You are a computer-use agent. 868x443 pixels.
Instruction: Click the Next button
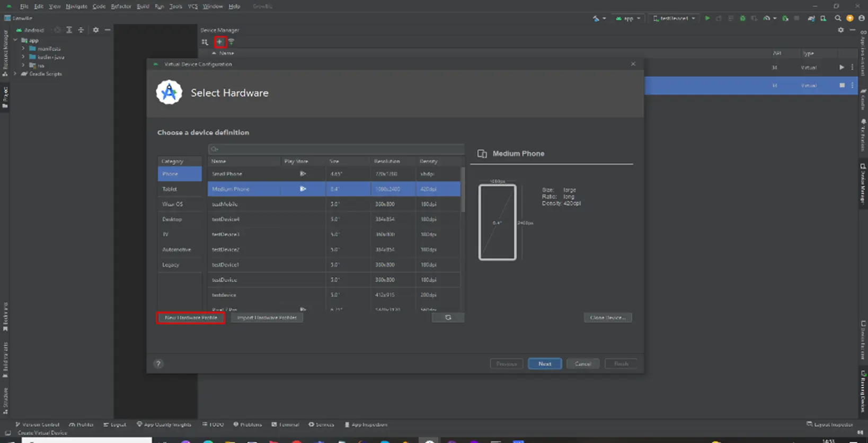click(x=544, y=364)
